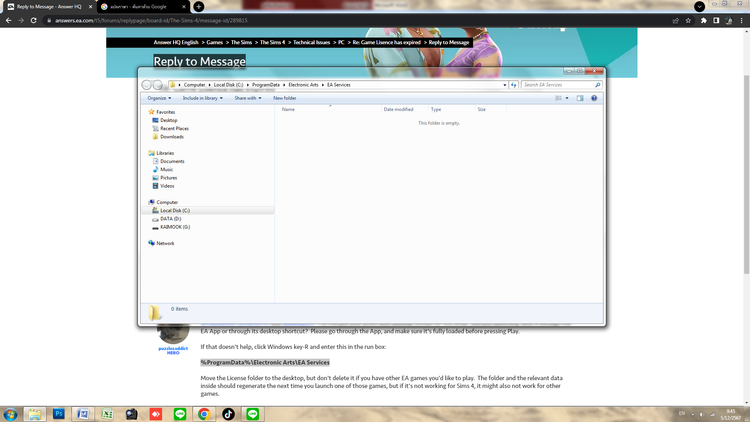Open the help icon in Explorer toolbar
The image size is (750, 422).
[595, 98]
